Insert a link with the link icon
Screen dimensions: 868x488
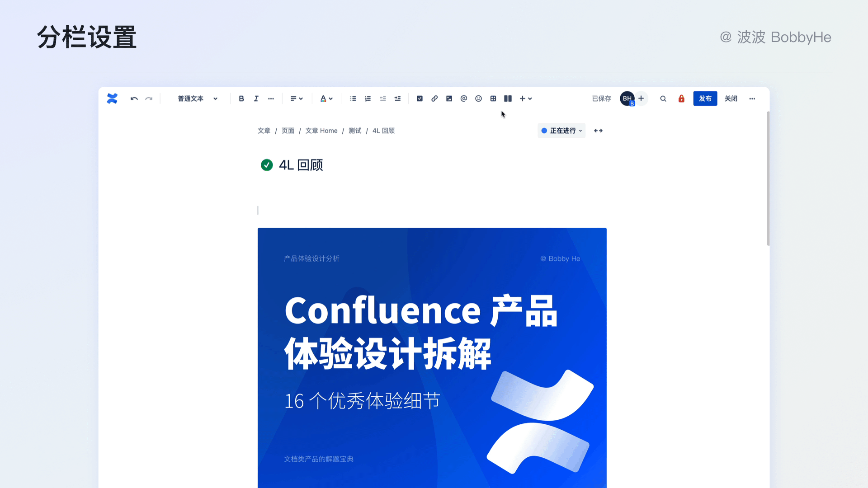pyautogui.click(x=434, y=99)
